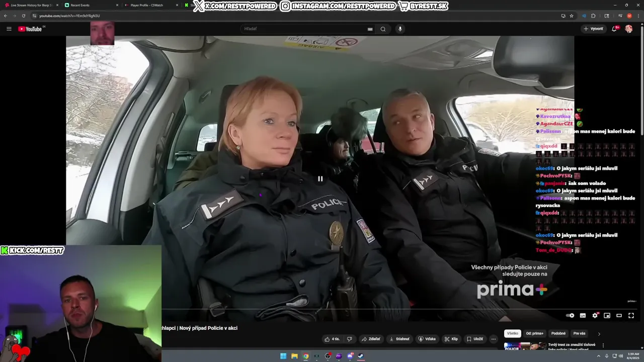Toggle subtitles in the video player
This screenshot has height=362, width=644.
[x=583, y=315]
